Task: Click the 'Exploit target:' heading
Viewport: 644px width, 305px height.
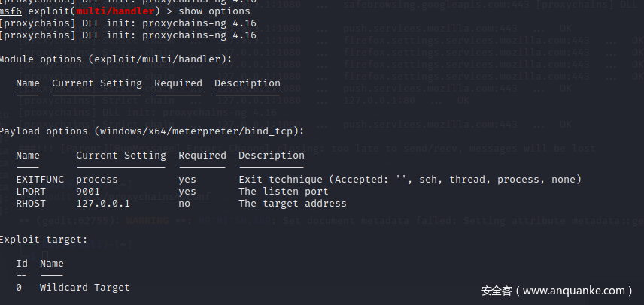Action: [43, 240]
